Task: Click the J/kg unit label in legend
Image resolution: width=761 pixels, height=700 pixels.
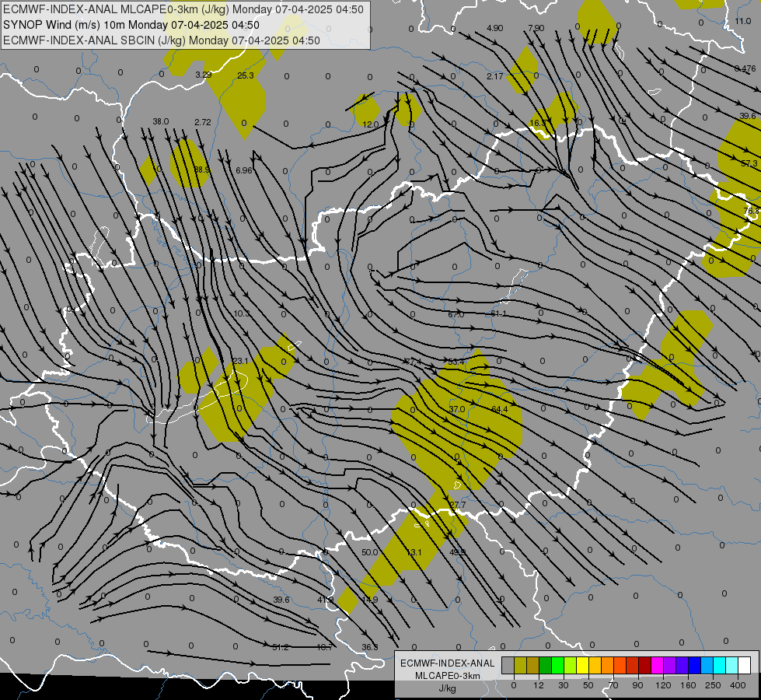Action: [x=447, y=688]
